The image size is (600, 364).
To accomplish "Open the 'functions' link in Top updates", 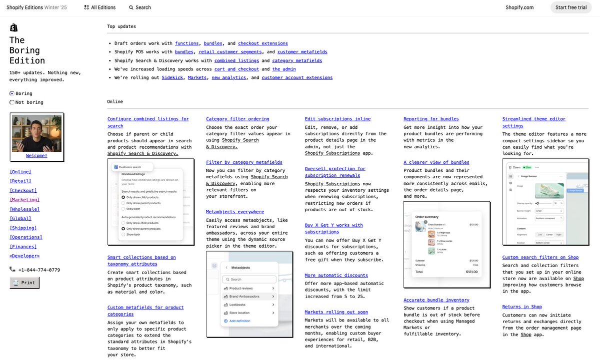I will click(187, 43).
